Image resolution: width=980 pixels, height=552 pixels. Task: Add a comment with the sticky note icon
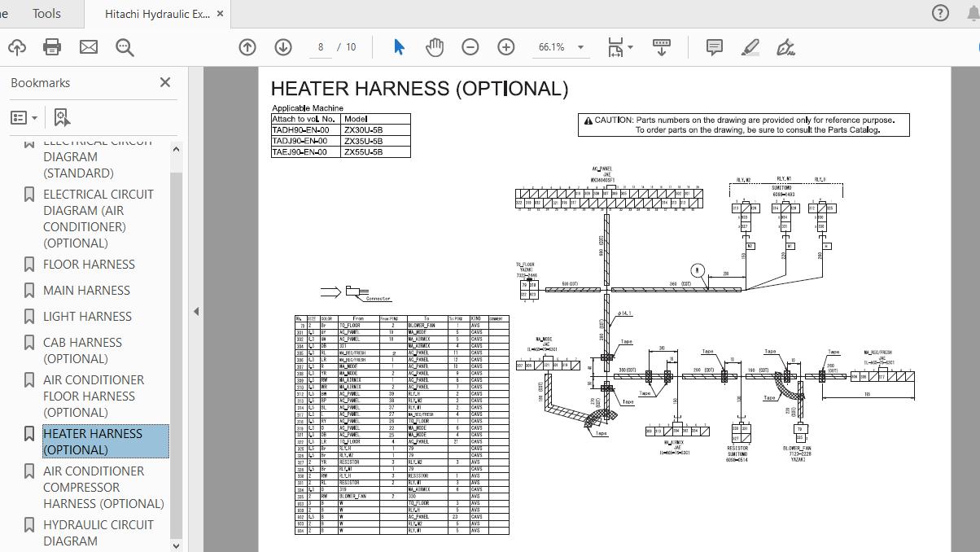[x=714, y=47]
